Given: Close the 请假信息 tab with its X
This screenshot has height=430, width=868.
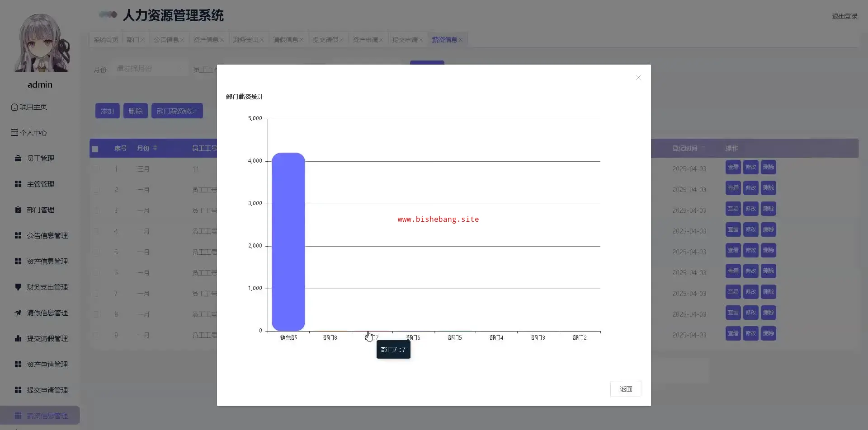Looking at the screenshot, I should [302, 40].
